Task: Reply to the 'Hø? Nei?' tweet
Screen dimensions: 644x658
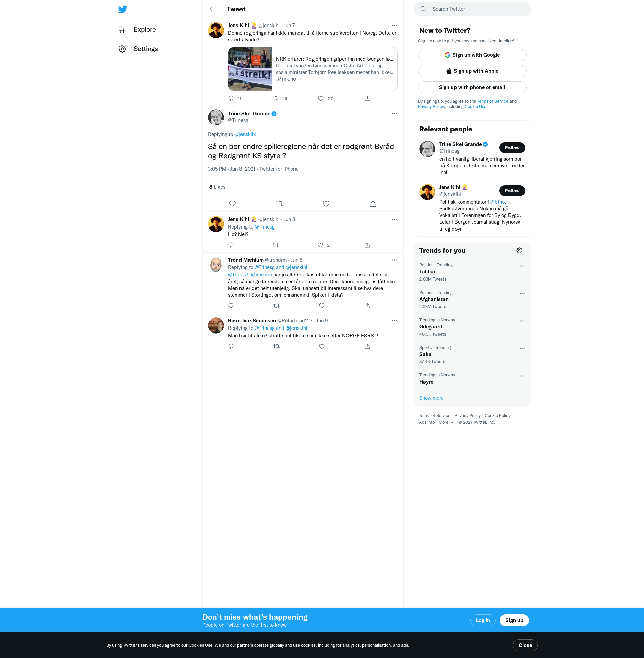Action: (231, 245)
